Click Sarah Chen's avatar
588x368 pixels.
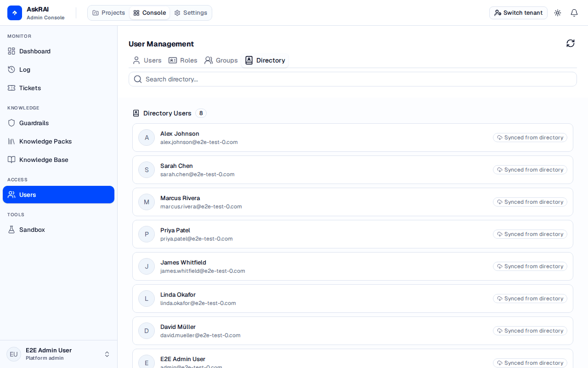pos(147,170)
